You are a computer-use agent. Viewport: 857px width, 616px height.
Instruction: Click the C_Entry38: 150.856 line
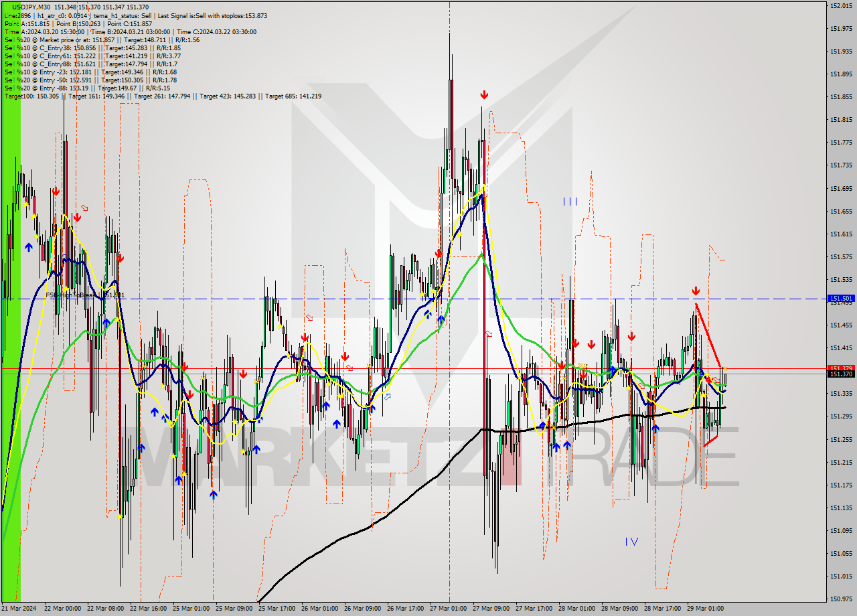pyautogui.click(x=92, y=48)
